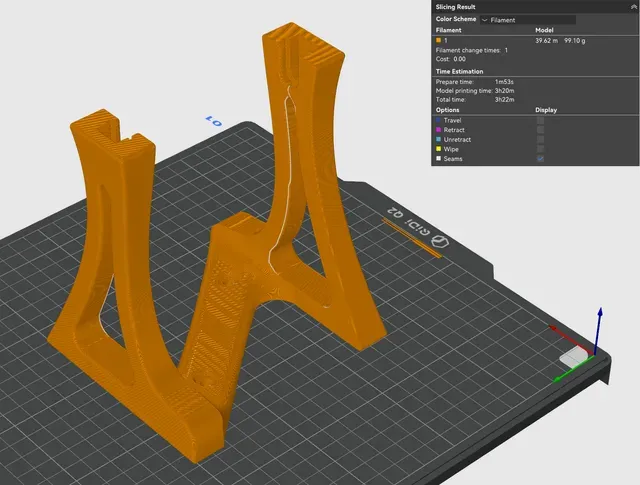Image resolution: width=640 pixels, height=485 pixels.
Task: Collapse the Slicing Result panel
Action: (633, 7)
